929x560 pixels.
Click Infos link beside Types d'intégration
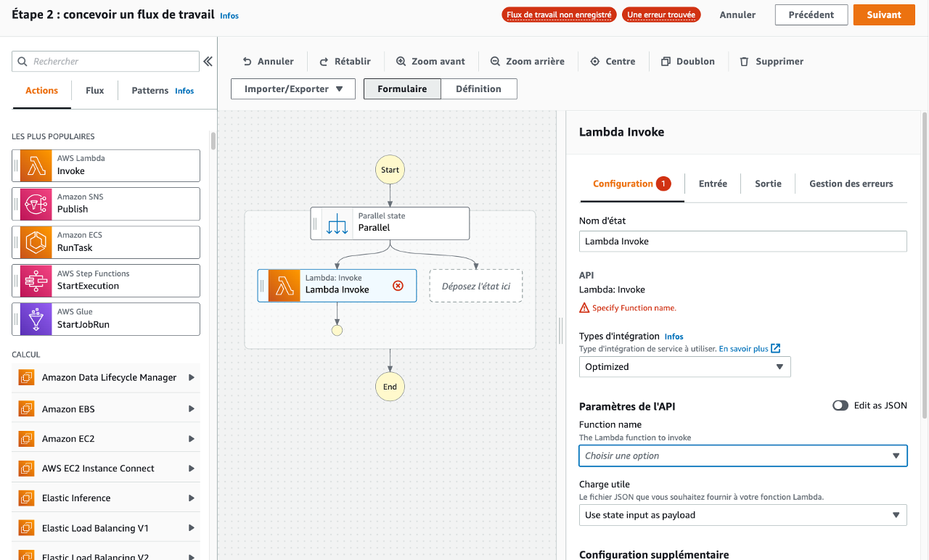(674, 337)
